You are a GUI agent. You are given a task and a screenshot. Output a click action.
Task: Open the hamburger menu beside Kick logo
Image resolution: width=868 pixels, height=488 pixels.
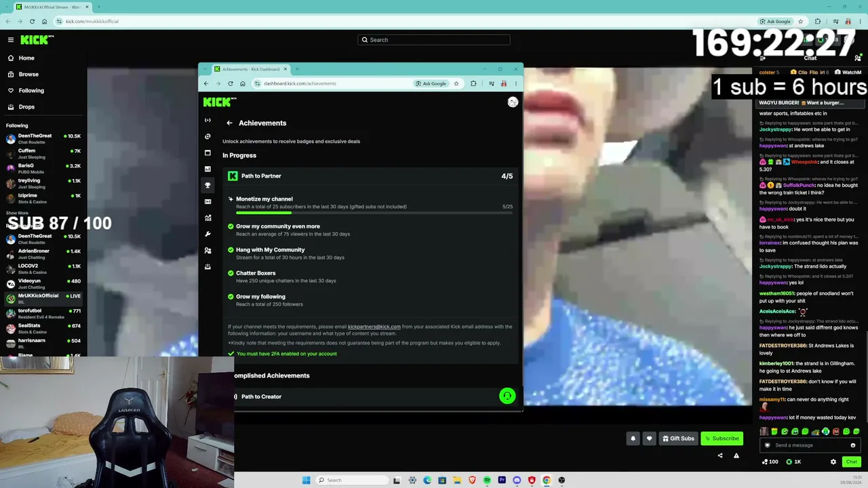11,40
